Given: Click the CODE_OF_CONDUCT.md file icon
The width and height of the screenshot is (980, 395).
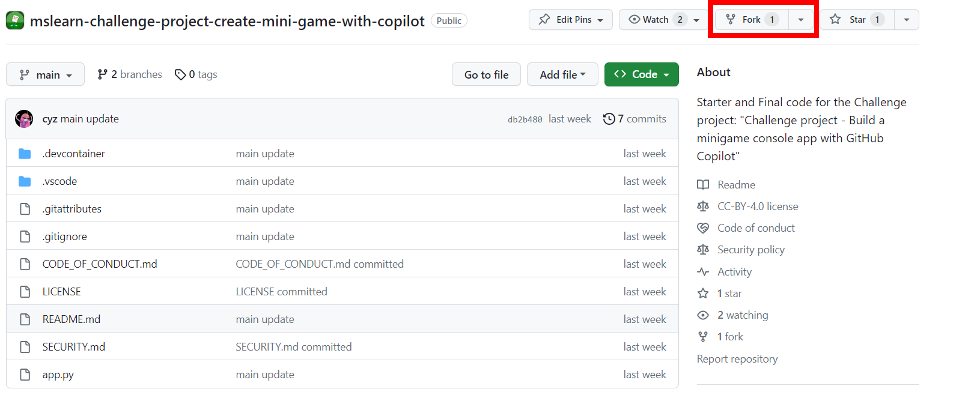Looking at the screenshot, I should point(25,264).
